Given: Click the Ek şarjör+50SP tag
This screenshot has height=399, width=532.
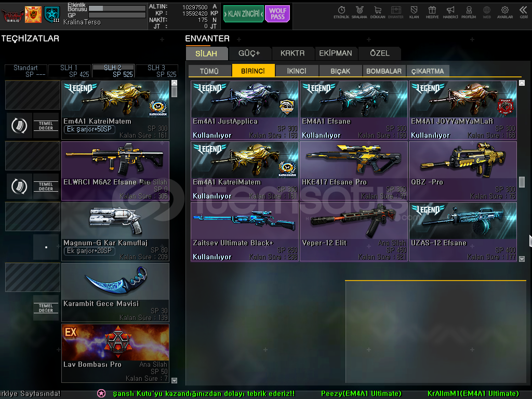Looking at the screenshot, I should (89, 129).
